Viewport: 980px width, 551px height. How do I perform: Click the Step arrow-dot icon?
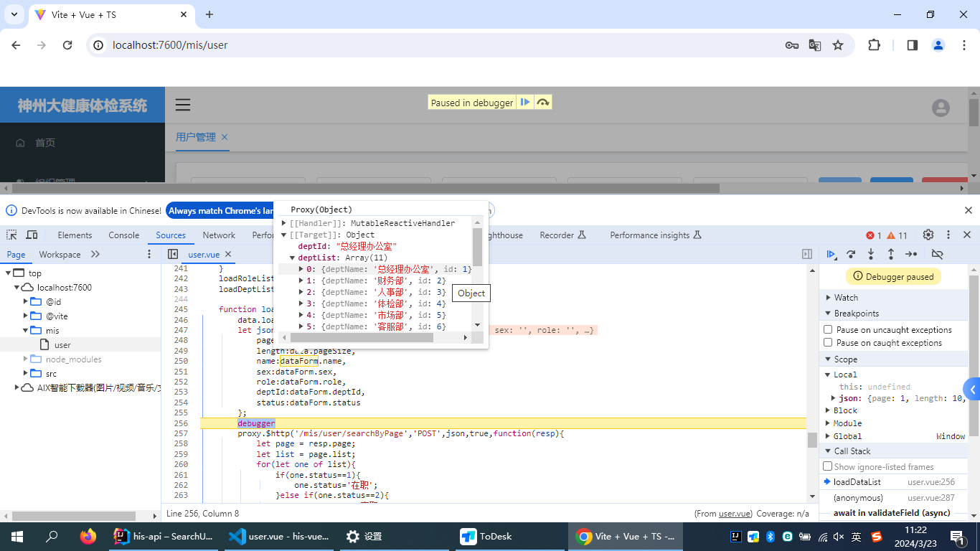911,254
